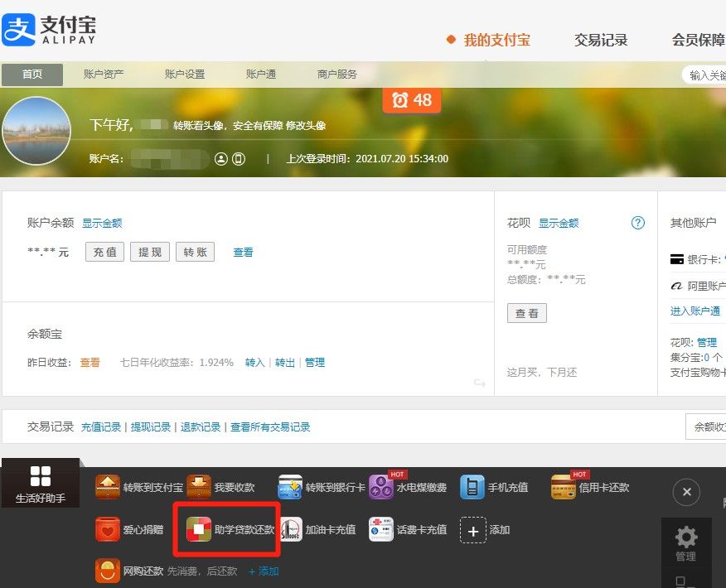Image resolution: width=726 pixels, height=588 pixels.
Task: Click 余额宝 管理 link
Action: pos(315,362)
